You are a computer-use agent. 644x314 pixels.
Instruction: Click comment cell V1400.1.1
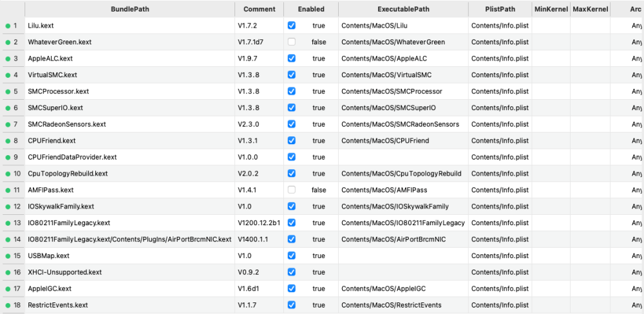[x=259, y=239]
